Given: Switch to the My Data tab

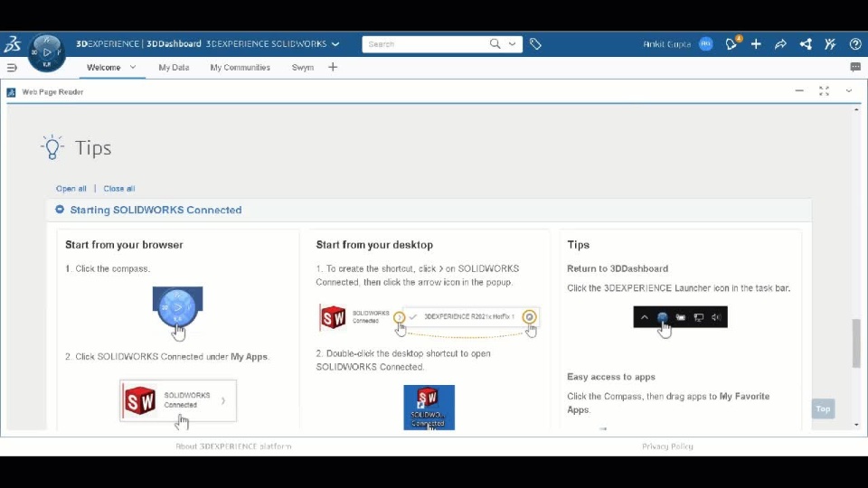Looking at the screenshot, I should [174, 68].
